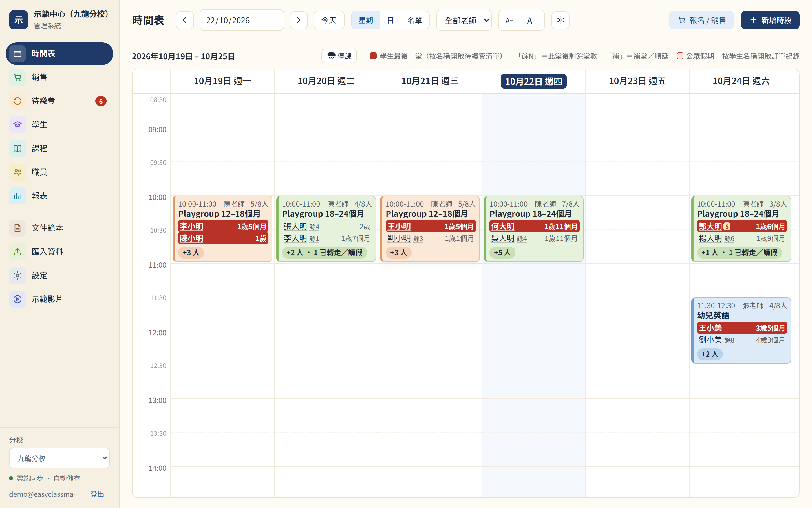Open the 時間表 calendar icon in sidebar
This screenshot has width=812, height=508.
click(x=17, y=53)
